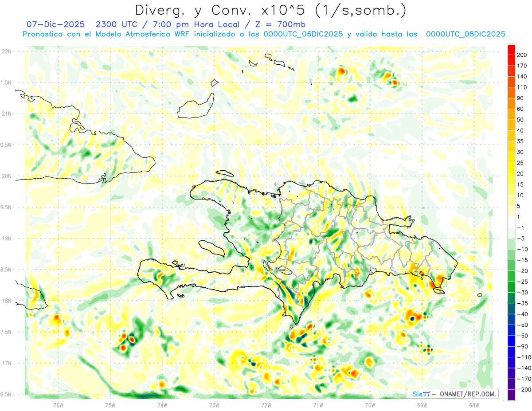Click the "140" positive colorbar value
The image size is (532, 411).
pos(522,77)
